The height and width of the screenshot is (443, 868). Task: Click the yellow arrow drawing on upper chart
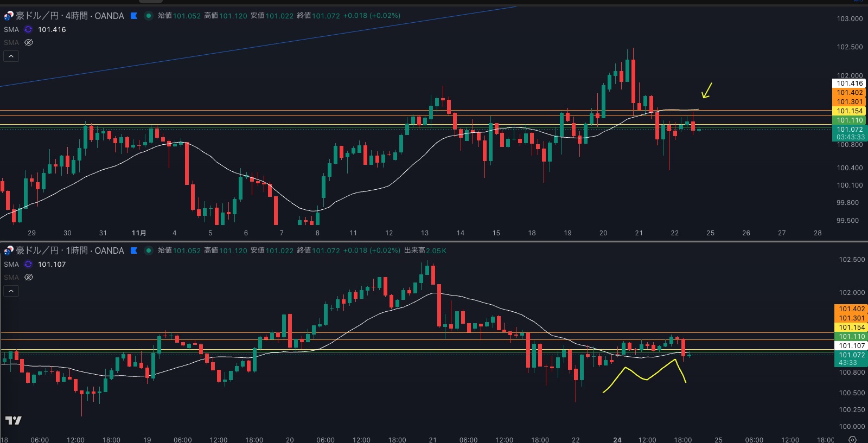(x=706, y=91)
